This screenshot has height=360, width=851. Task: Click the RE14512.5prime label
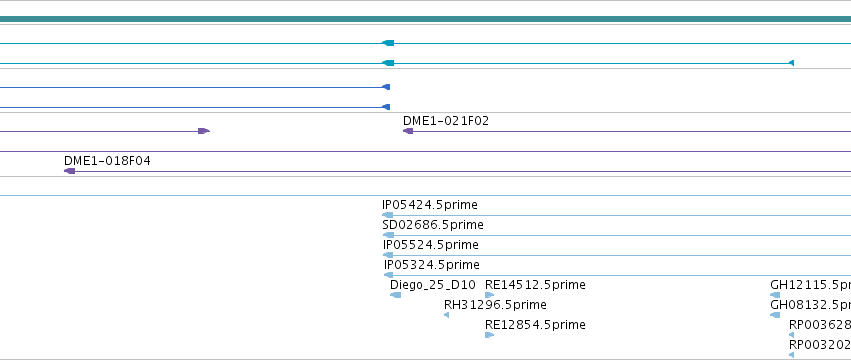535,285
